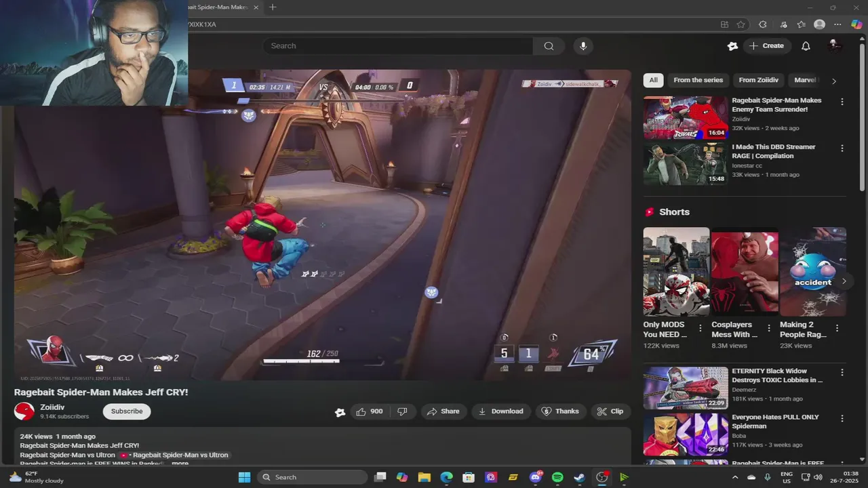This screenshot has width=868, height=488.
Task: Open browser extensions puzzle icon
Action: point(763,24)
